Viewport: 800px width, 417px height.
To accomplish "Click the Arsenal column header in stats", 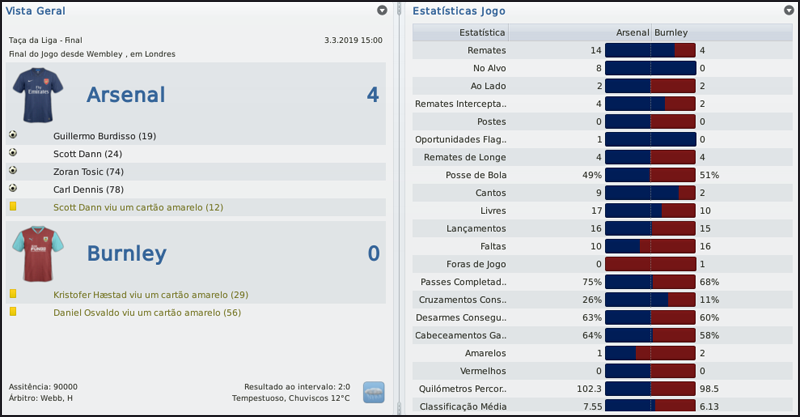I will [x=631, y=32].
